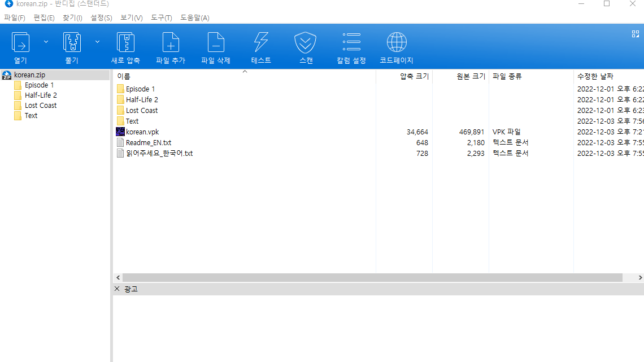Click the Readme_EN.txt document icon

(120, 142)
